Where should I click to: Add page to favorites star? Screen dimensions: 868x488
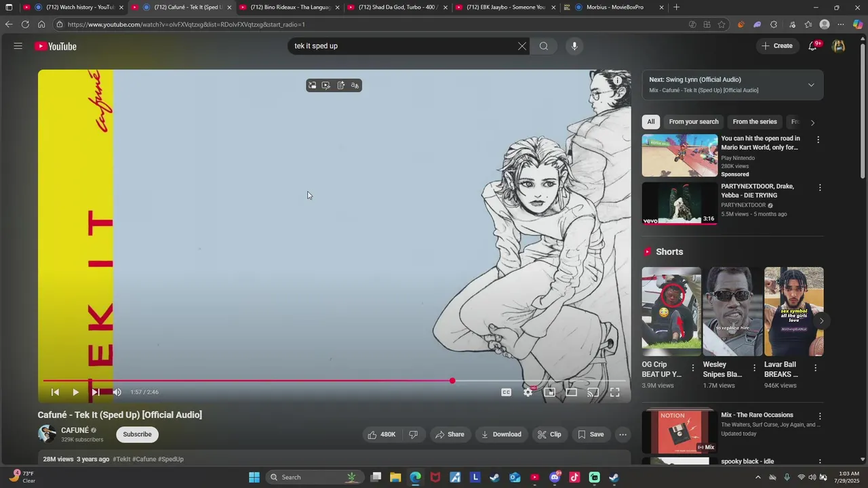tap(722, 24)
